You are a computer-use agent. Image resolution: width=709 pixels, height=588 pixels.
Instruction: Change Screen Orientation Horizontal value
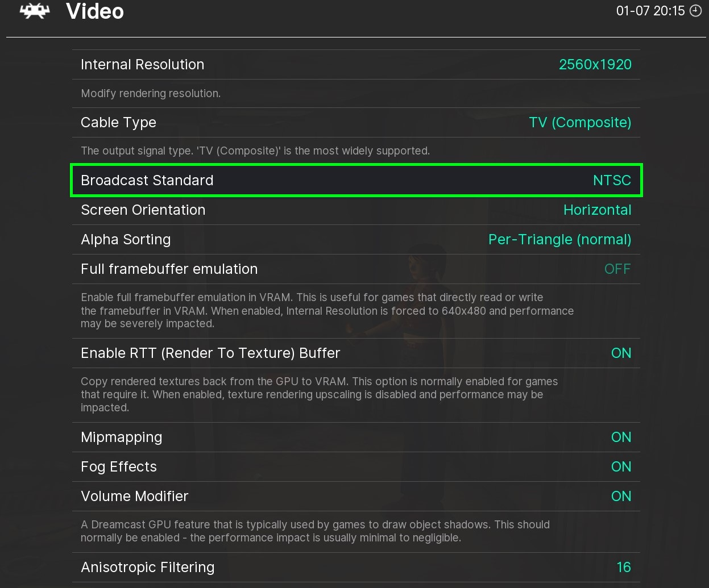pos(597,210)
